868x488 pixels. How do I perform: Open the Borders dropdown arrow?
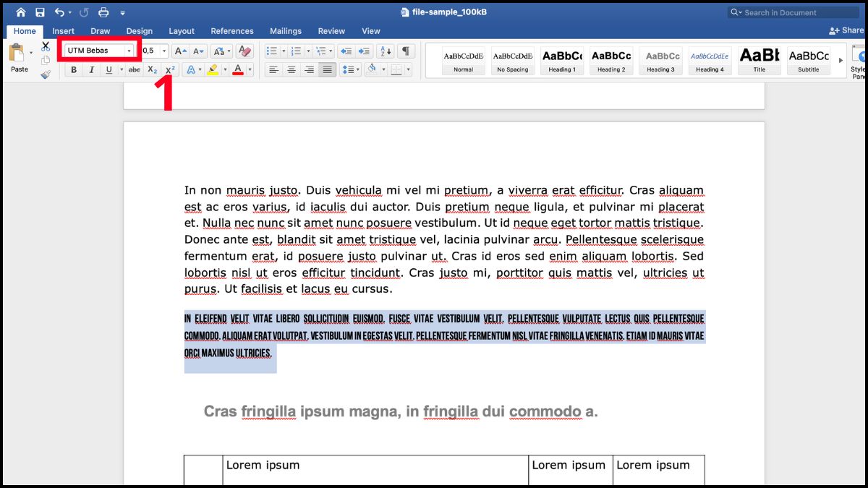coord(408,70)
